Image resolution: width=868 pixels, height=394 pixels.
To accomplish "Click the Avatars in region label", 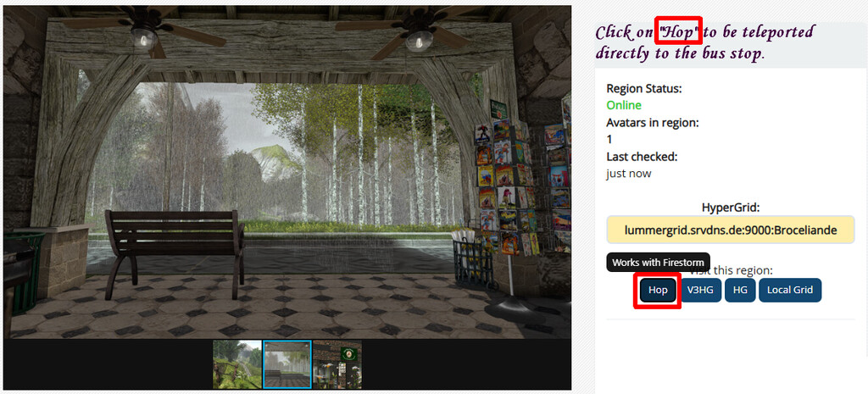I will tap(653, 122).
